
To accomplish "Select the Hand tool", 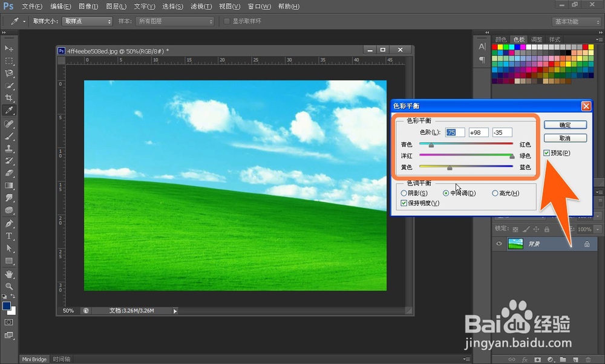I will (9, 274).
